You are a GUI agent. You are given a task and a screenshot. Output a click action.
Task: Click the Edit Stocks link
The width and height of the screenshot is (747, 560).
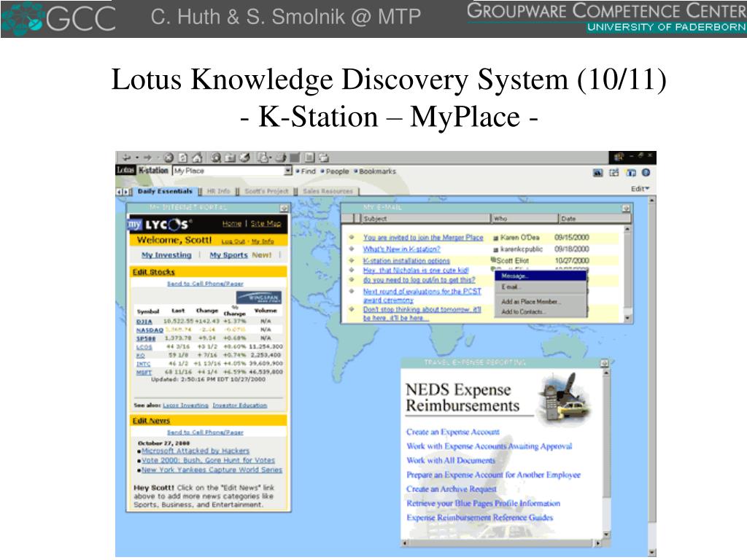tap(153, 272)
